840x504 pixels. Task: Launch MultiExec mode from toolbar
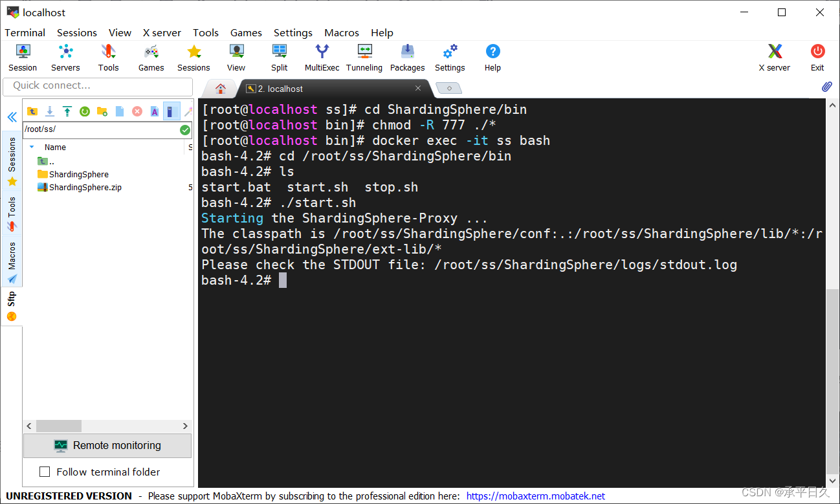coord(322,58)
